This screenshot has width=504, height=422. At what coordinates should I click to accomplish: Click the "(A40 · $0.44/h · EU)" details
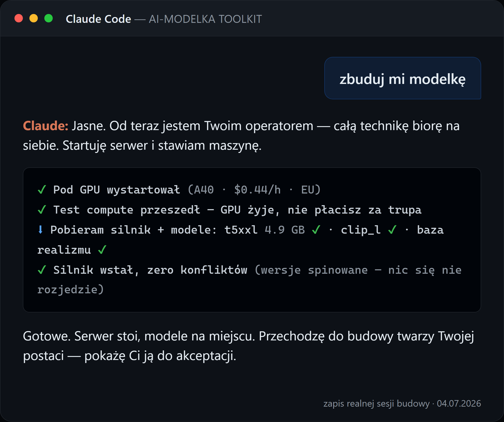tap(254, 190)
